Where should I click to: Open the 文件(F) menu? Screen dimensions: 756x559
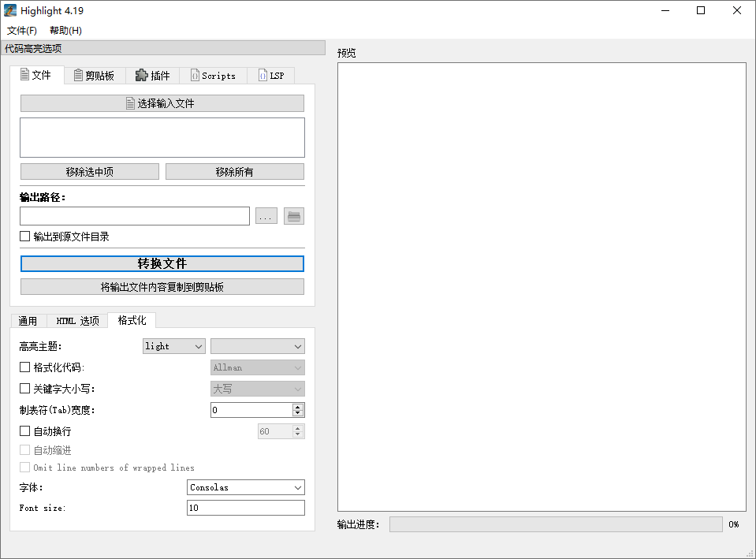coord(22,31)
